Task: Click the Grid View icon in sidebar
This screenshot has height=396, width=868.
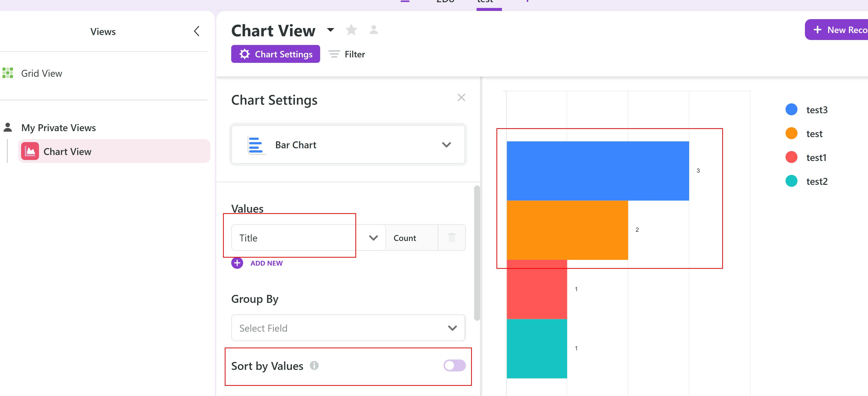Action: pos(8,73)
